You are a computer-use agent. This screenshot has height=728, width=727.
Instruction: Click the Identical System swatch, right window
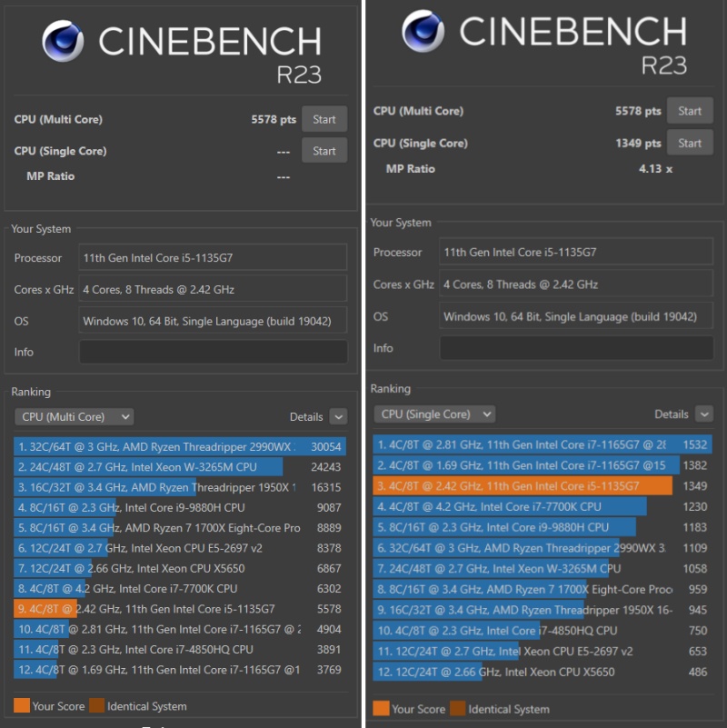pyautogui.click(x=458, y=709)
